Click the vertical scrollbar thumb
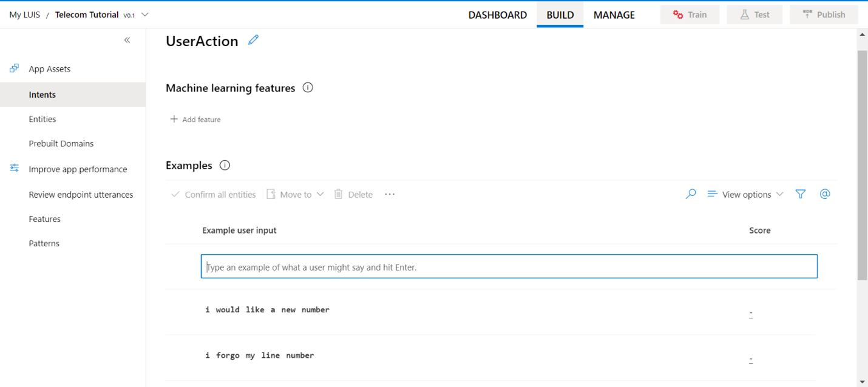Screen dimensions: 868x387 click(x=862, y=164)
